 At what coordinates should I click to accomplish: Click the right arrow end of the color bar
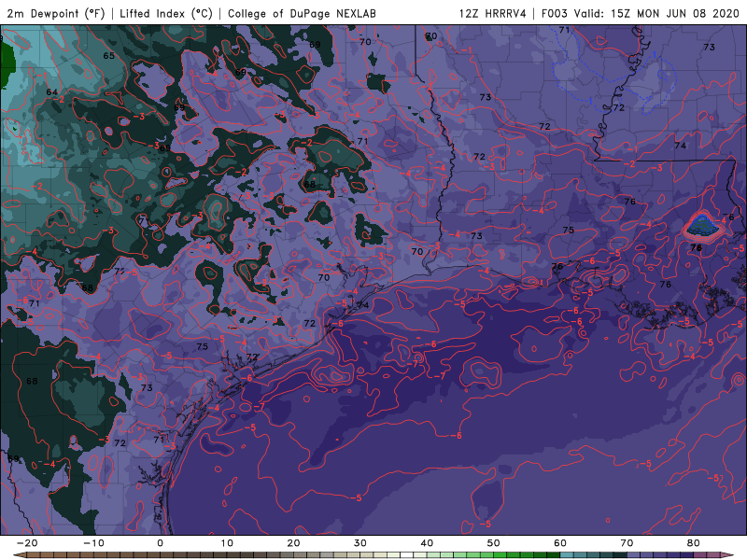pyautogui.click(x=728, y=555)
